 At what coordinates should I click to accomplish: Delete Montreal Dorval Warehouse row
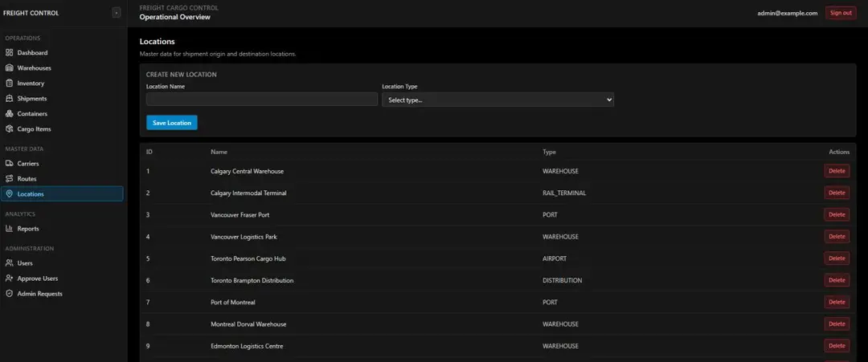[837, 323]
